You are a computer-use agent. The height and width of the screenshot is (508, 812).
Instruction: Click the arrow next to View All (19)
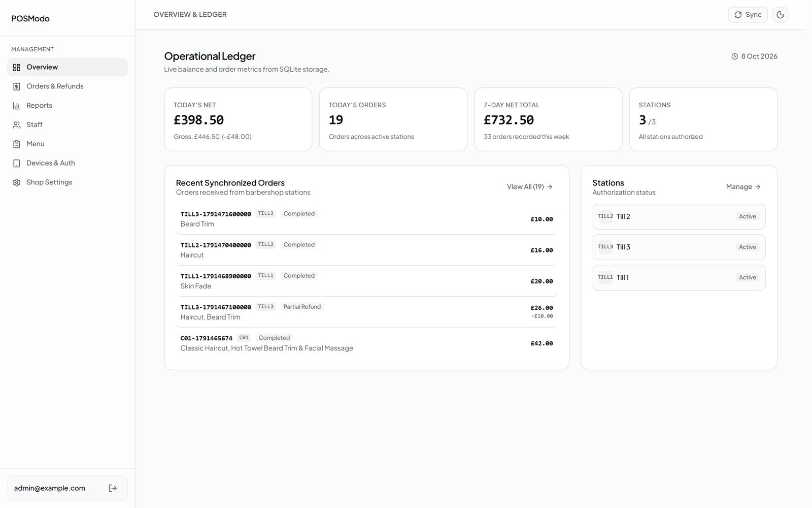point(550,187)
